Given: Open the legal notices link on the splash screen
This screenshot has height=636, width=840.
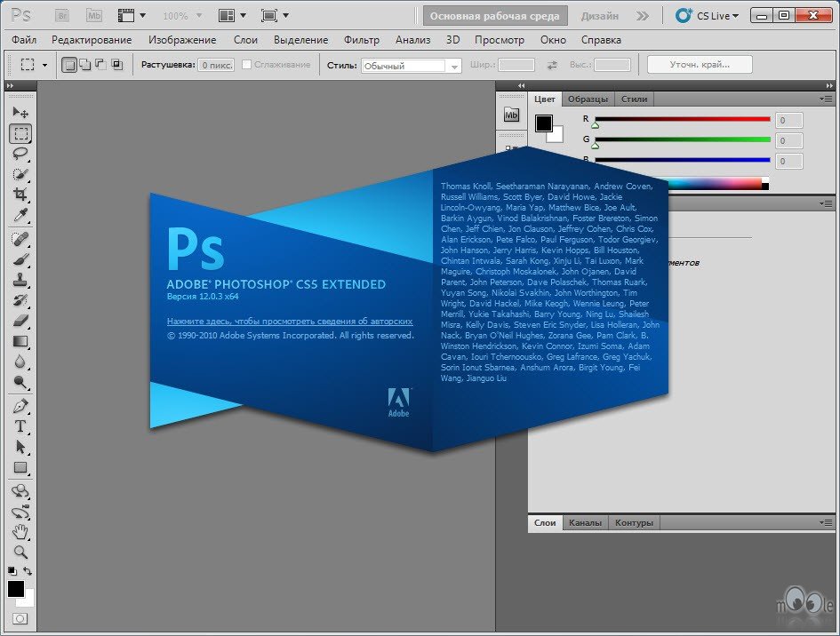Looking at the screenshot, I should coord(290,322).
